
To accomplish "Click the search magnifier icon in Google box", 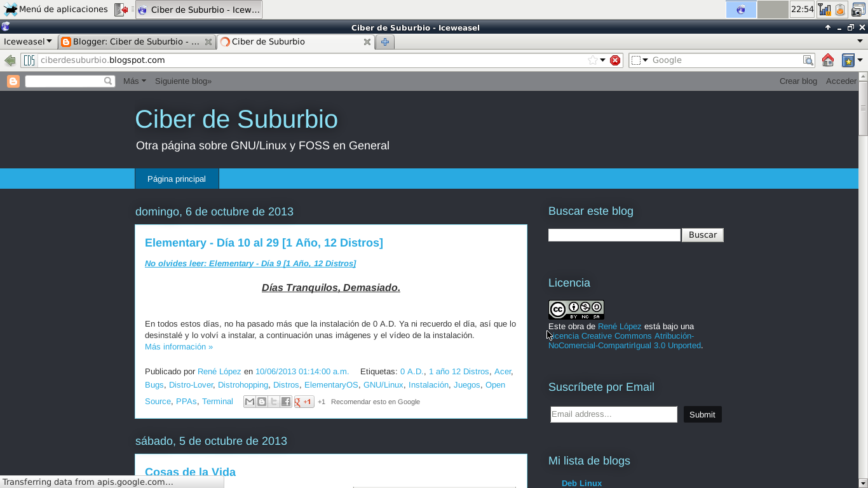I will pos(808,60).
